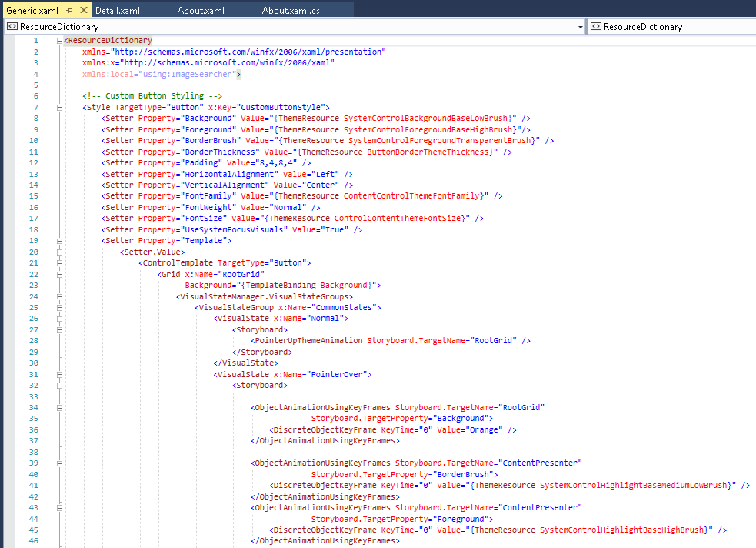Click SystemControlBackgroundBaseLowBrush on line 8
The height and width of the screenshot is (548, 756).
425,119
